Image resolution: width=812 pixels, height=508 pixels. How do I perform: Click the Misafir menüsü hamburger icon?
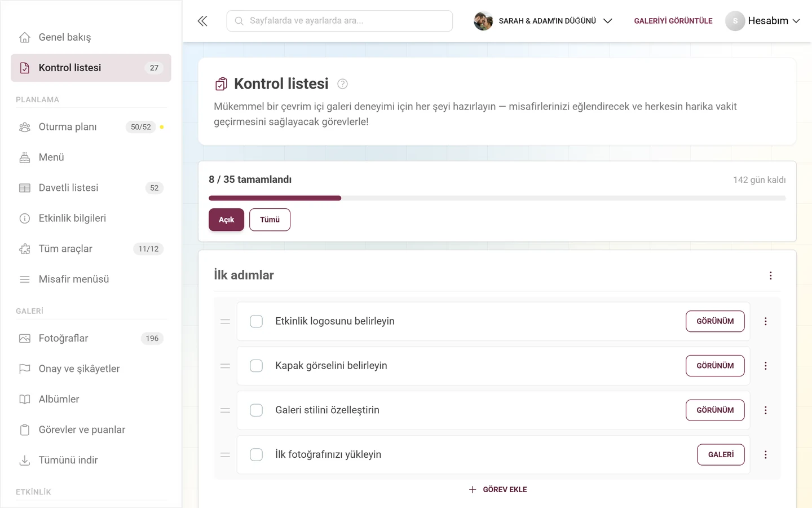pyautogui.click(x=25, y=279)
